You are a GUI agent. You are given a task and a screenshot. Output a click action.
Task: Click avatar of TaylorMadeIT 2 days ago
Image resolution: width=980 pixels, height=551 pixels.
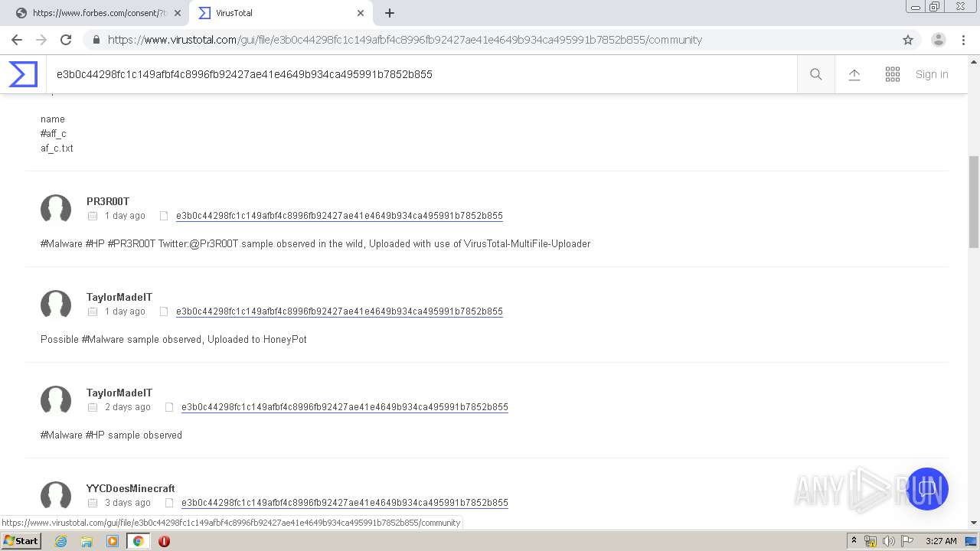[x=56, y=400]
